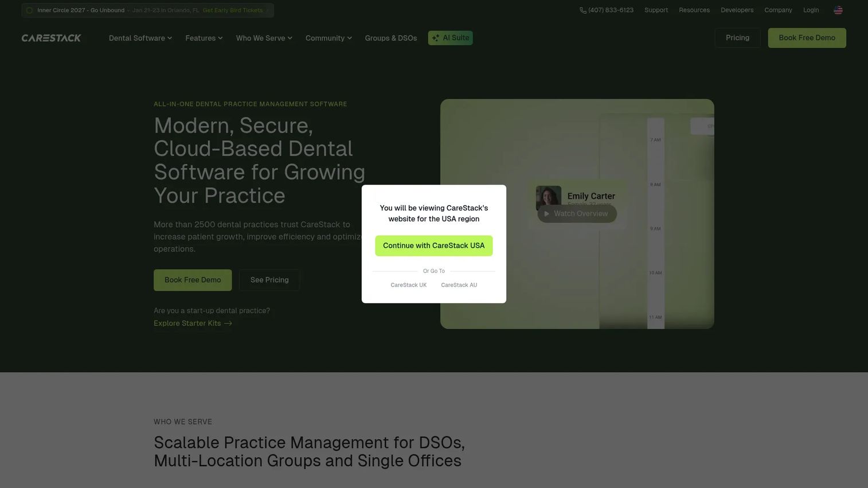Click Book Free Demo in hero section
Screen dimensions: 868x488
(x=193, y=280)
